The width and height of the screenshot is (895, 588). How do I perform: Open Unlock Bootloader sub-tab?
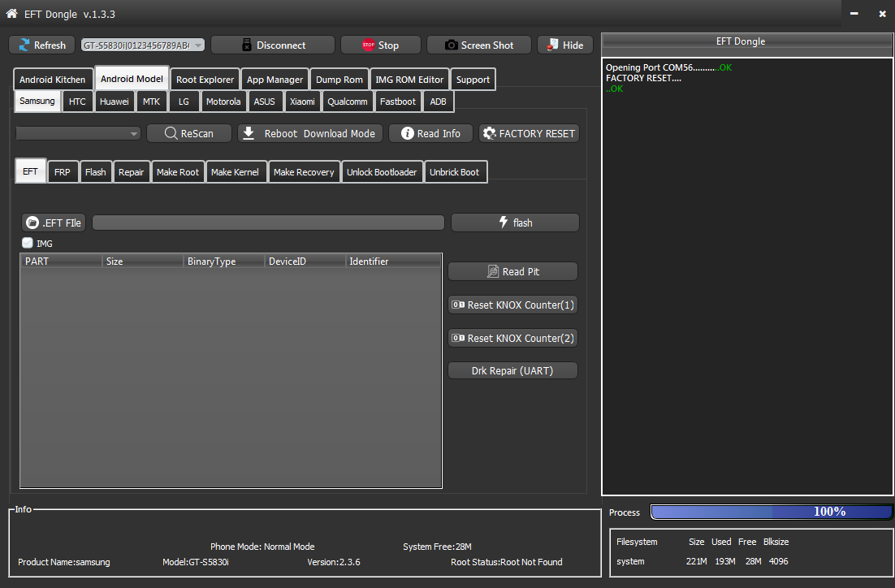tap(382, 172)
